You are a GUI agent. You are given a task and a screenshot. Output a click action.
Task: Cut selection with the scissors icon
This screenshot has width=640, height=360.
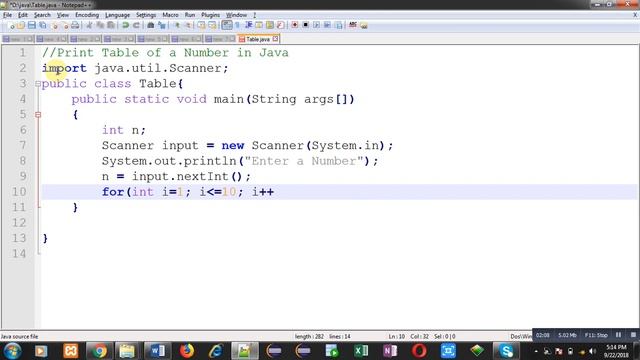tap(89, 25)
